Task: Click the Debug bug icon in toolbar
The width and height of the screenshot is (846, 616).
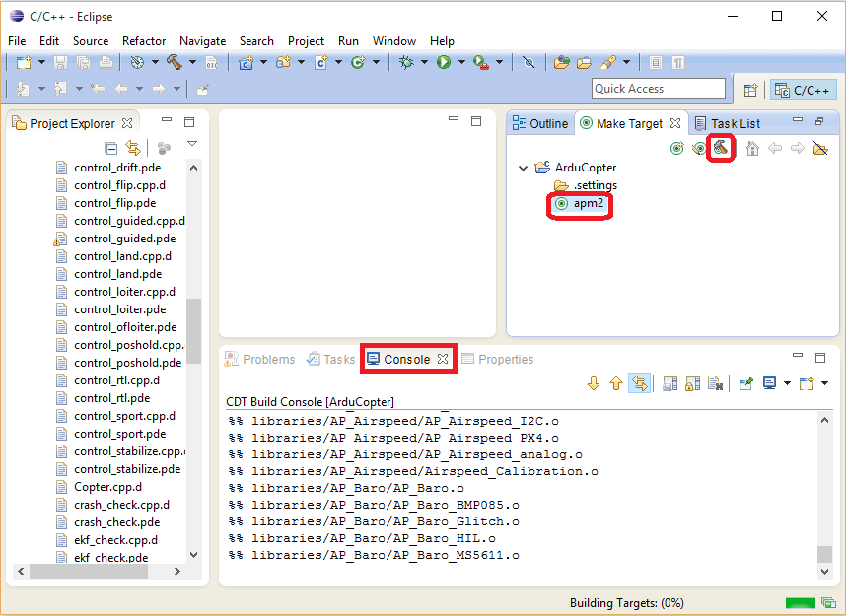Action: [406, 62]
